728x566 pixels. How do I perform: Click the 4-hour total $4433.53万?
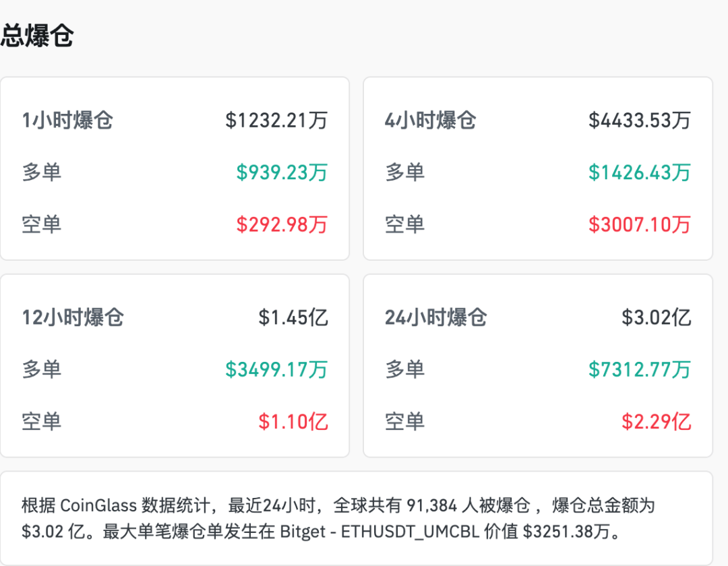pos(639,121)
